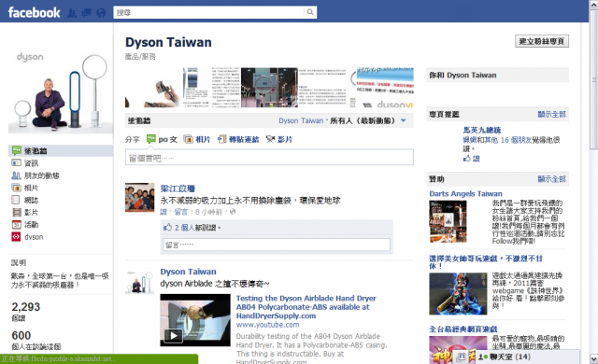This screenshot has height=364, width=598.
Task: Click the exhibition booth photo thumbnail
Action: tap(269, 88)
